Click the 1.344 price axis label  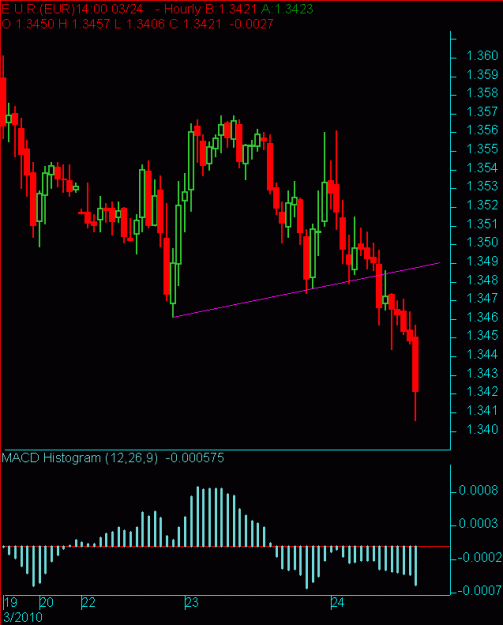(482, 354)
